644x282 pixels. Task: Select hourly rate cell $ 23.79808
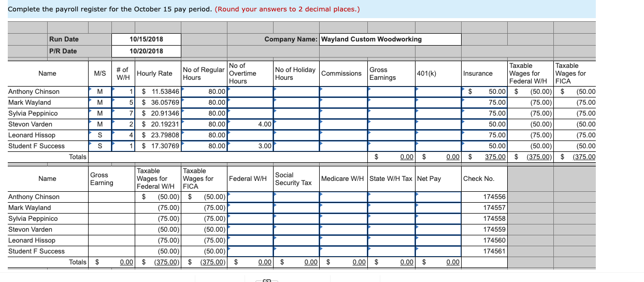(158, 135)
